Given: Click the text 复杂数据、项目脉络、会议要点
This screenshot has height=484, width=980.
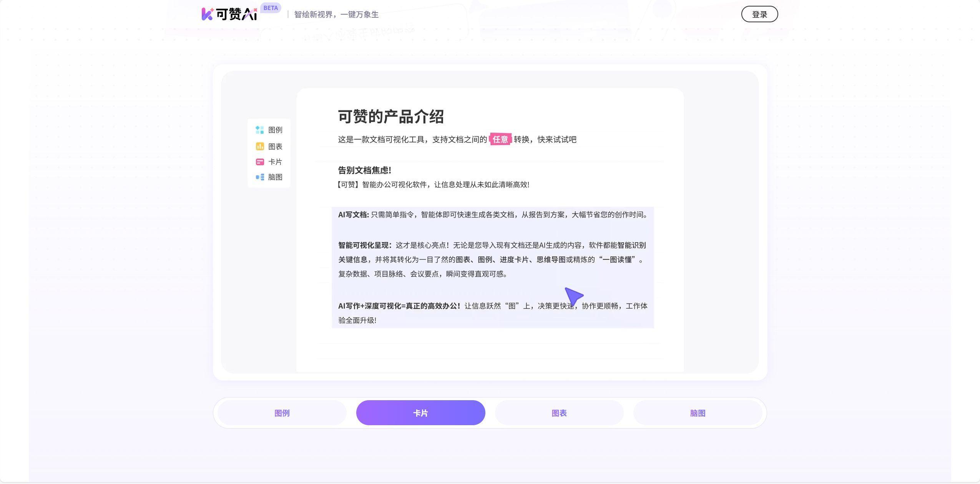Looking at the screenshot, I should pos(389,274).
